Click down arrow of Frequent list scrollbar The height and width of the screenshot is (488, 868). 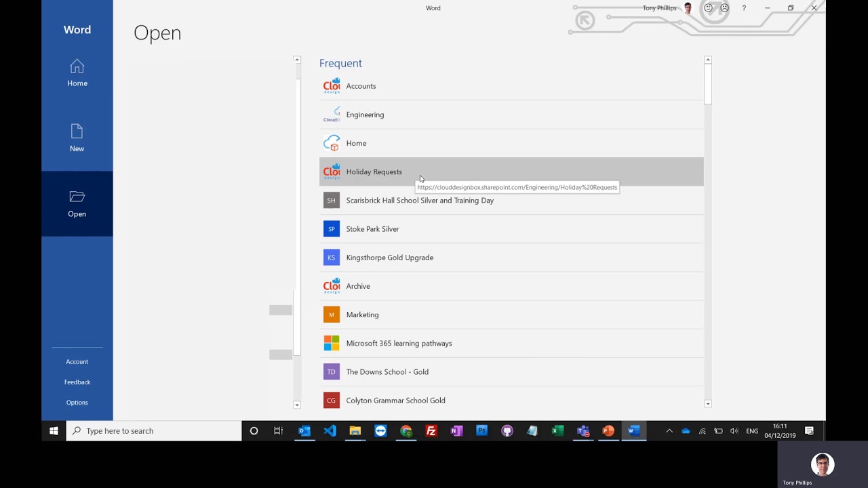[708, 404]
